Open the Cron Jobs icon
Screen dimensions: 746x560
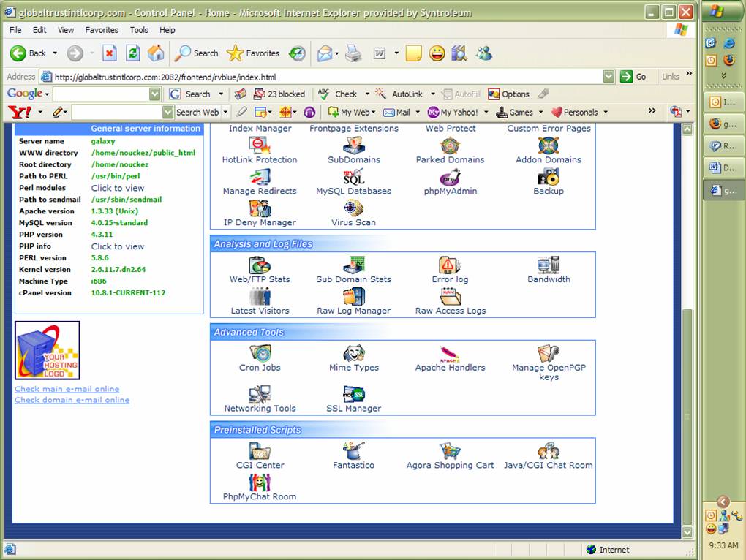(x=260, y=355)
